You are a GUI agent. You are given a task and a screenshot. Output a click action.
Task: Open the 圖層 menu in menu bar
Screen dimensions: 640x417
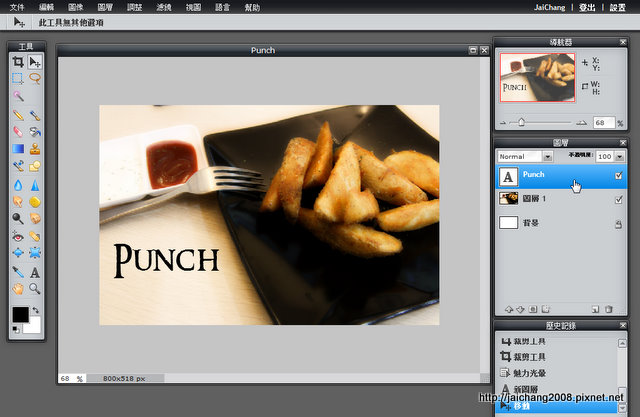click(105, 7)
